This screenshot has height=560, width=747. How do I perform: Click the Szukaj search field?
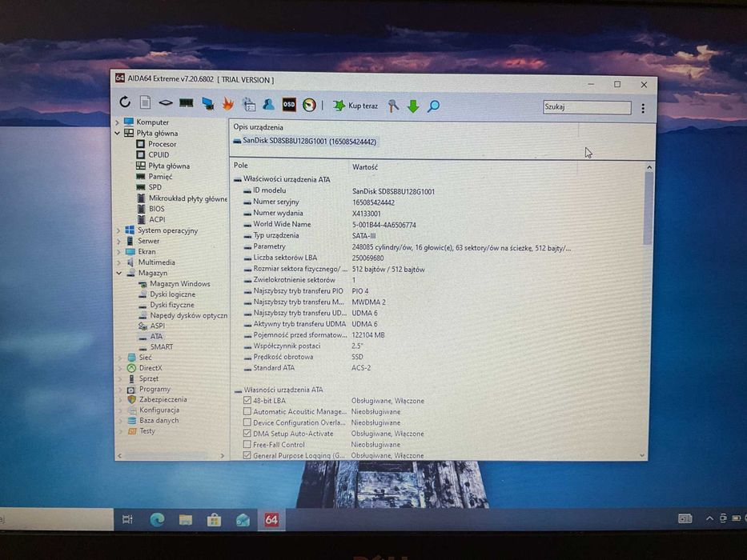[x=587, y=107]
